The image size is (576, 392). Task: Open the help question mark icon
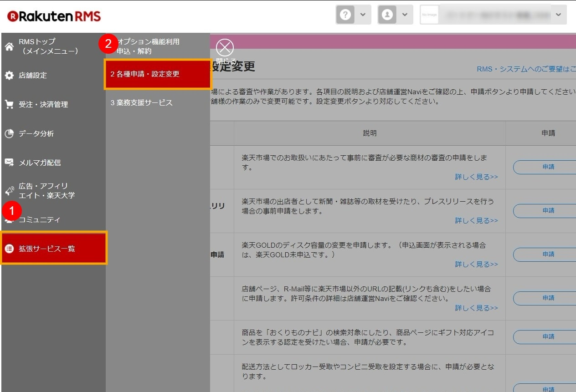pyautogui.click(x=346, y=15)
